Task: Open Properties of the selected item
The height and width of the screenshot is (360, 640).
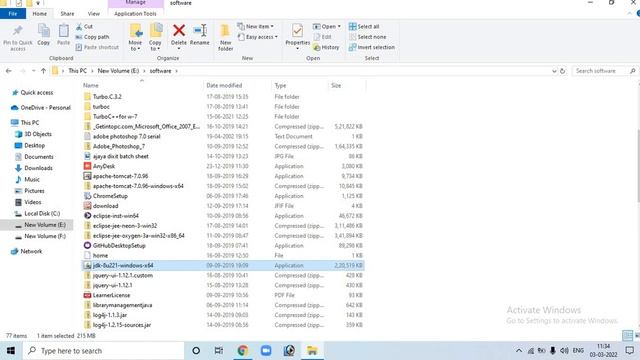Action: pyautogui.click(x=298, y=37)
